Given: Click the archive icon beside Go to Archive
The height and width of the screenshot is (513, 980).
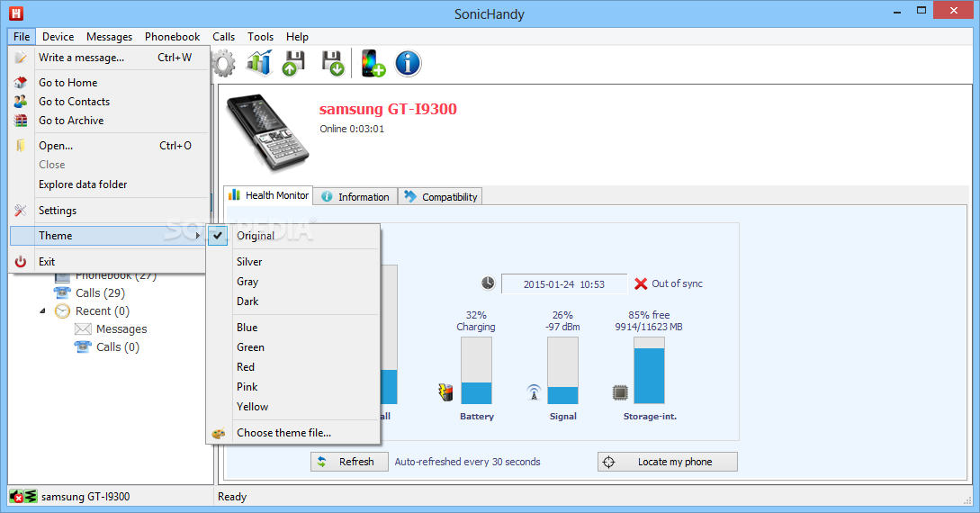Looking at the screenshot, I should click(21, 120).
